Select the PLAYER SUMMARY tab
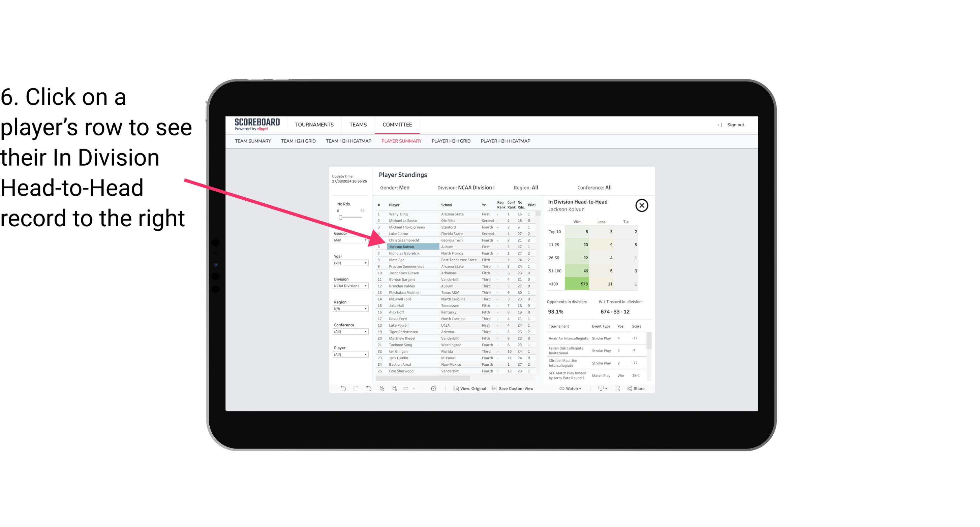 click(x=400, y=141)
